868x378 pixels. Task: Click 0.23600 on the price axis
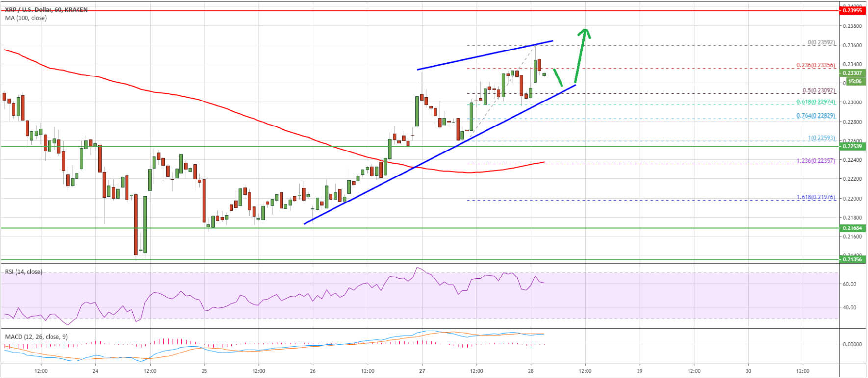click(x=852, y=45)
